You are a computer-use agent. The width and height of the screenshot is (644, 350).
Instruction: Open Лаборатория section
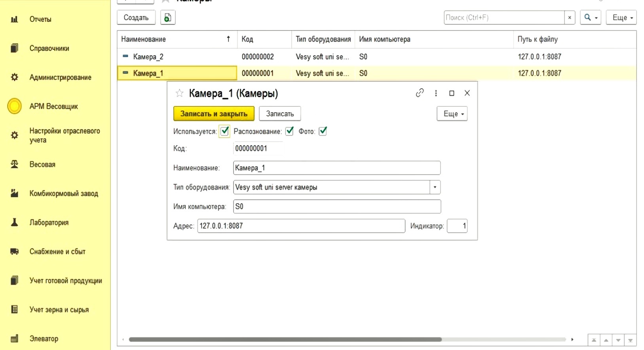(x=49, y=222)
